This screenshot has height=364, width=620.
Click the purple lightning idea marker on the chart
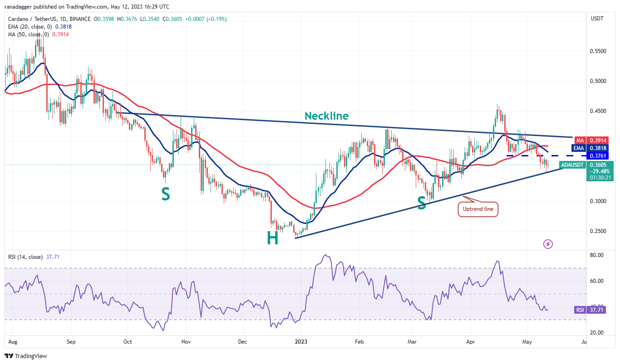[x=547, y=244]
